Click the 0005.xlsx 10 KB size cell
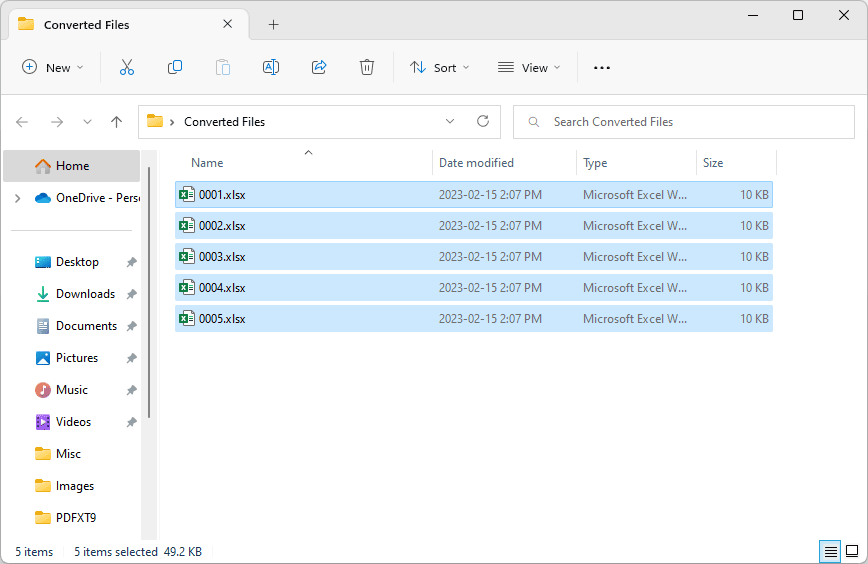Image resolution: width=868 pixels, height=564 pixels. coord(754,319)
